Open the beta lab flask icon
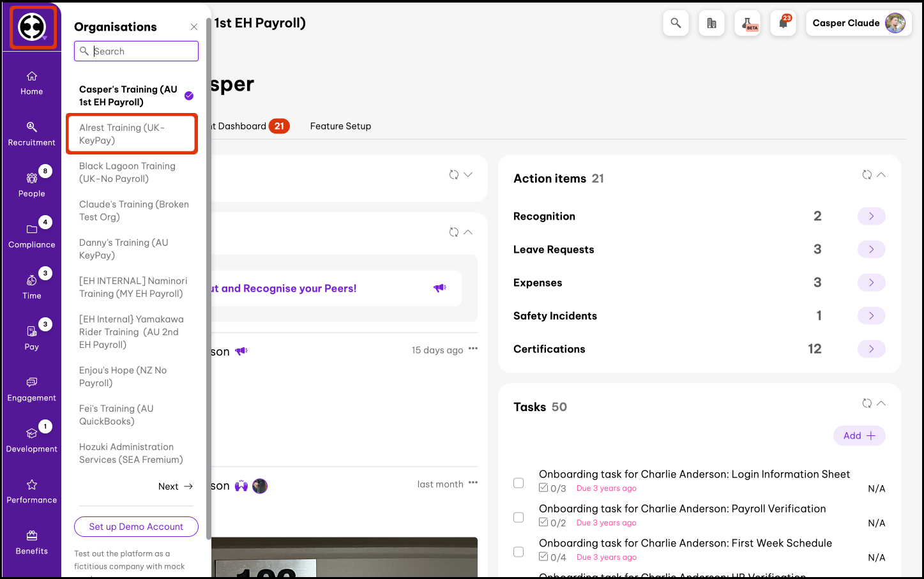Screen dimensions: 924x579 [747, 24]
